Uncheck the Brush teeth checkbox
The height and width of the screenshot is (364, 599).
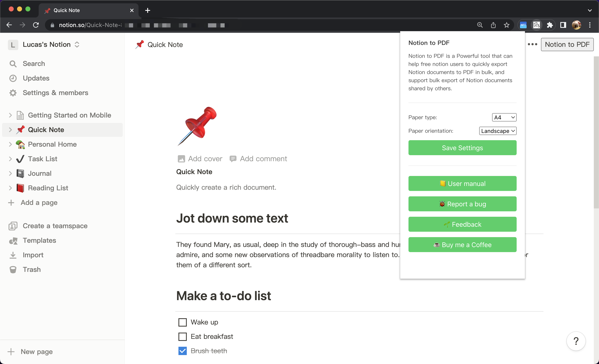183,351
